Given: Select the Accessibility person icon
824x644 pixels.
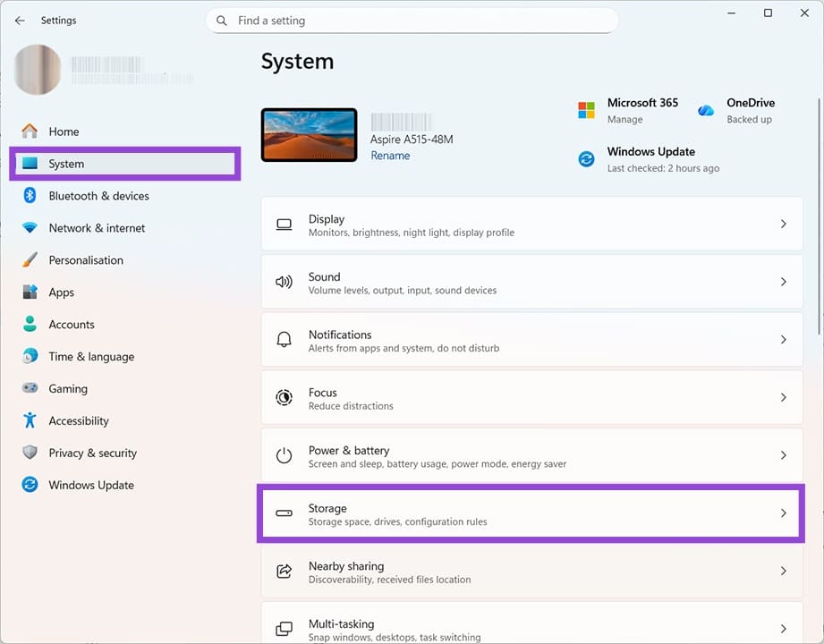Looking at the screenshot, I should pos(30,420).
